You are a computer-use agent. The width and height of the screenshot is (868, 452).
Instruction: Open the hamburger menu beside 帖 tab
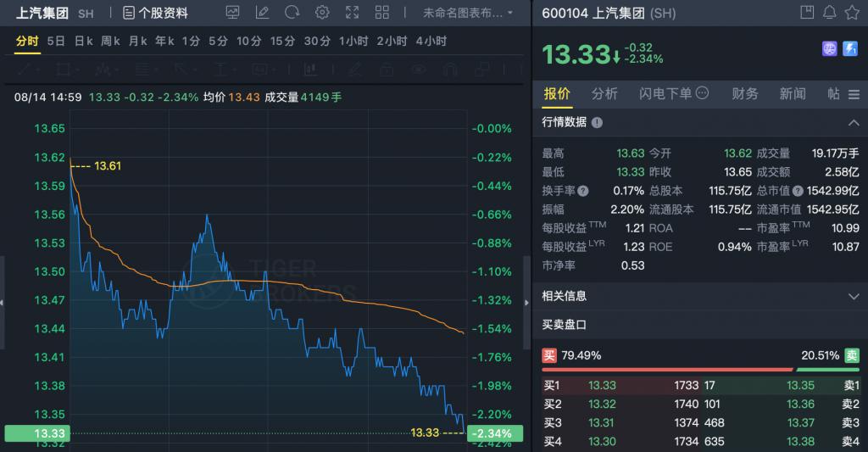point(854,95)
